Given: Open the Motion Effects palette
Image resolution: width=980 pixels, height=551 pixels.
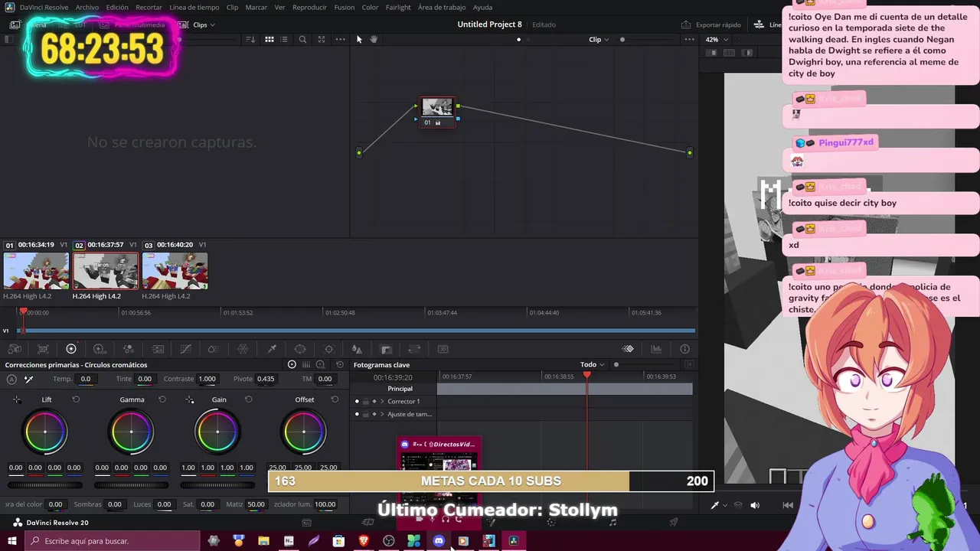Looking at the screenshot, I should pos(157,349).
